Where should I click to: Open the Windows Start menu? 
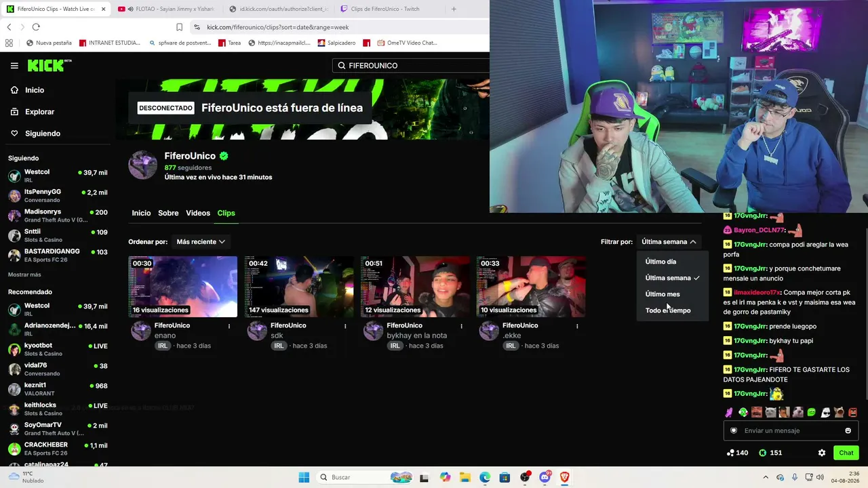click(x=304, y=477)
